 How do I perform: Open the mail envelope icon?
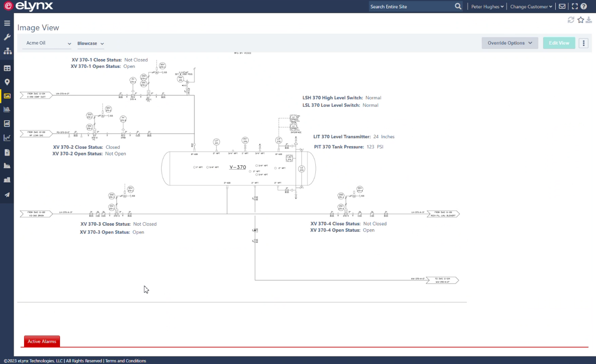[562, 7]
